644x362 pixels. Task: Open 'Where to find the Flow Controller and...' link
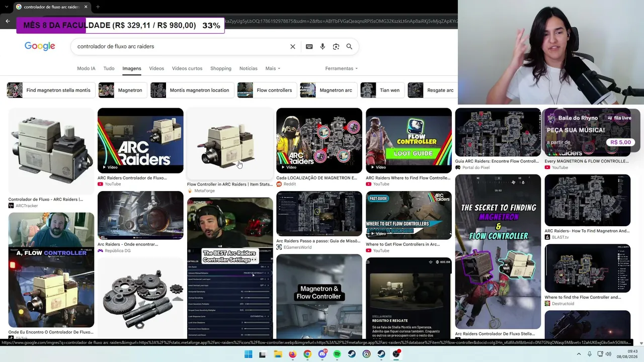(583, 298)
